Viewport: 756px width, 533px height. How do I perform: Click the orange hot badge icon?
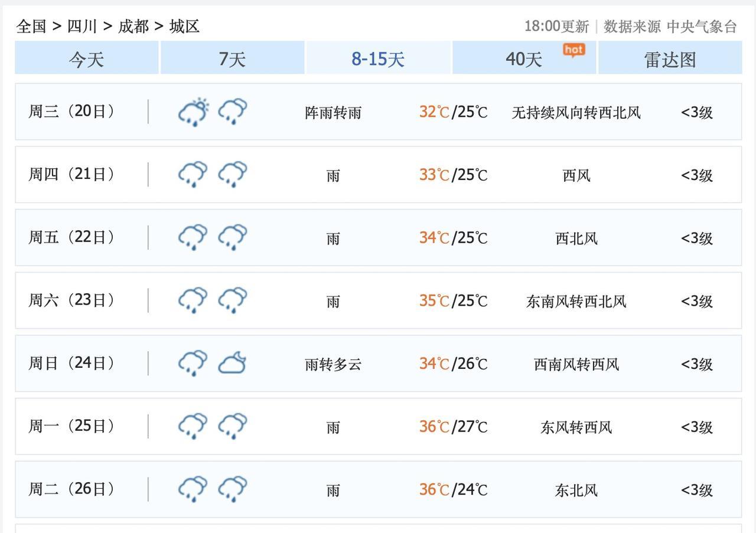tap(573, 50)
